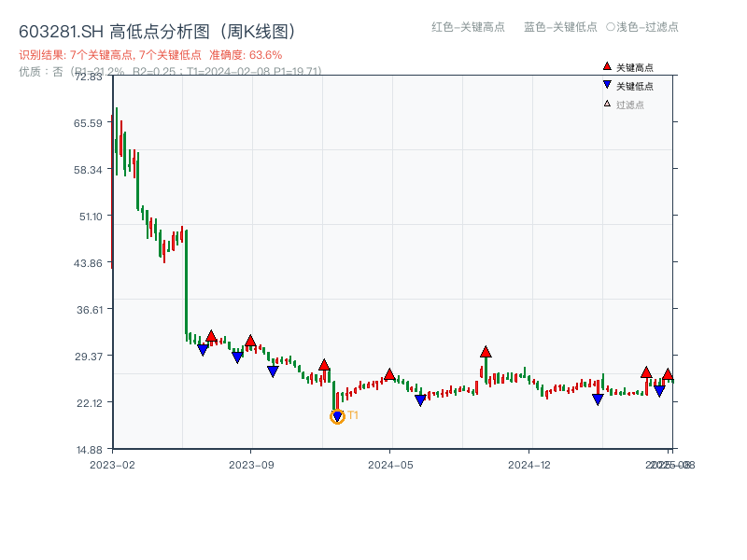The height and width of the screenshot is (560, 747).
Task: Select red high marker atop the tall 2024 spike
Action: coord(486,352)
